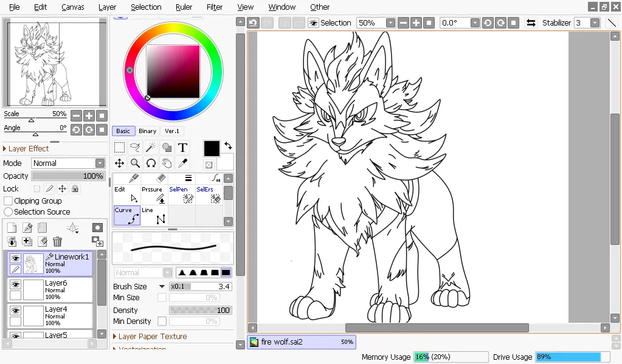
Task: Open the Layer menu
Action: coord(107,7)
